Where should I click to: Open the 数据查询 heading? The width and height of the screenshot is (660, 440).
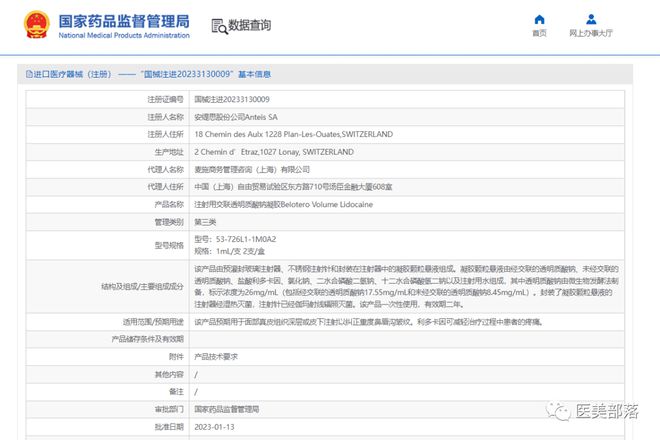(249, 25)
